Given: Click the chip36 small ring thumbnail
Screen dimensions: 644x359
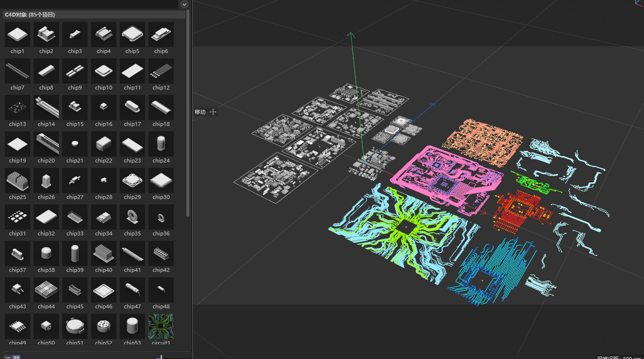Looking at the screenshot, I should [161, 217].
